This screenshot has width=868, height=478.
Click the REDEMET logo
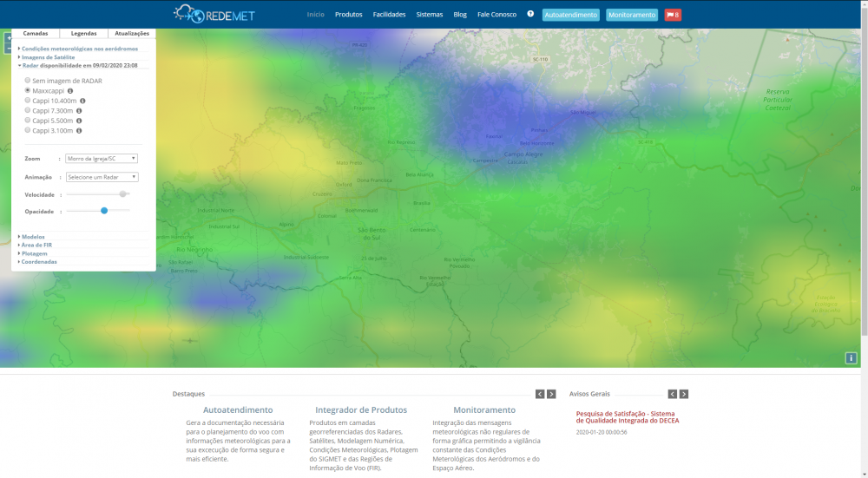coord(214,15)
